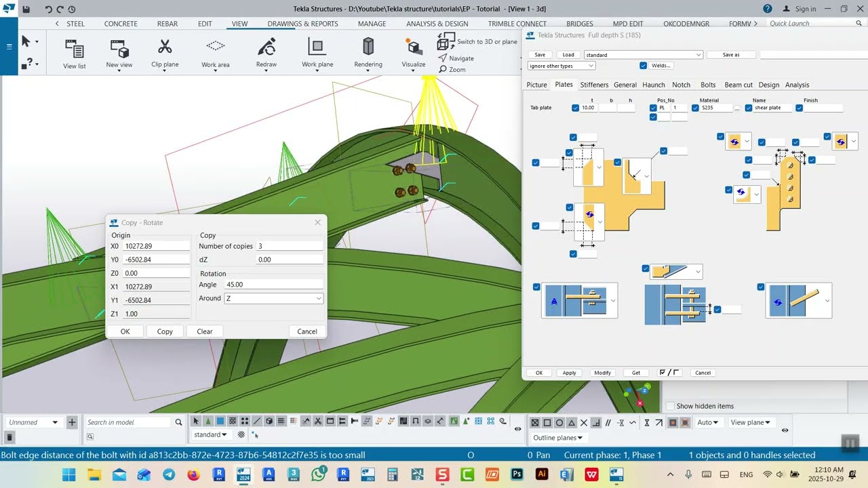The image size is (868, 488).
Task: Click the Save icon in title bar
Action: click(26, 9)
